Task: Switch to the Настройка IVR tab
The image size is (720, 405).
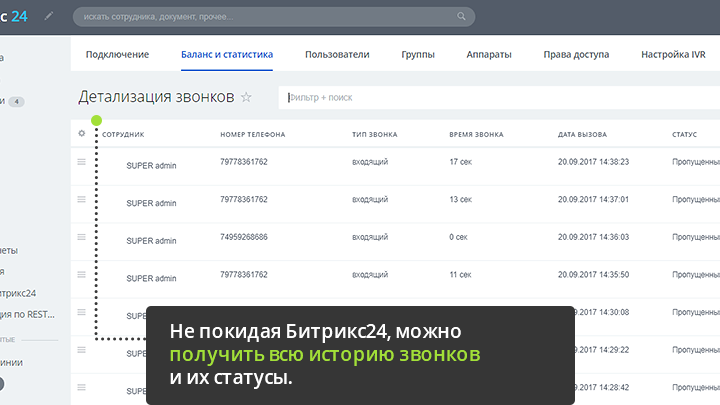Action: pyautogui.click(x=676, y=55)
